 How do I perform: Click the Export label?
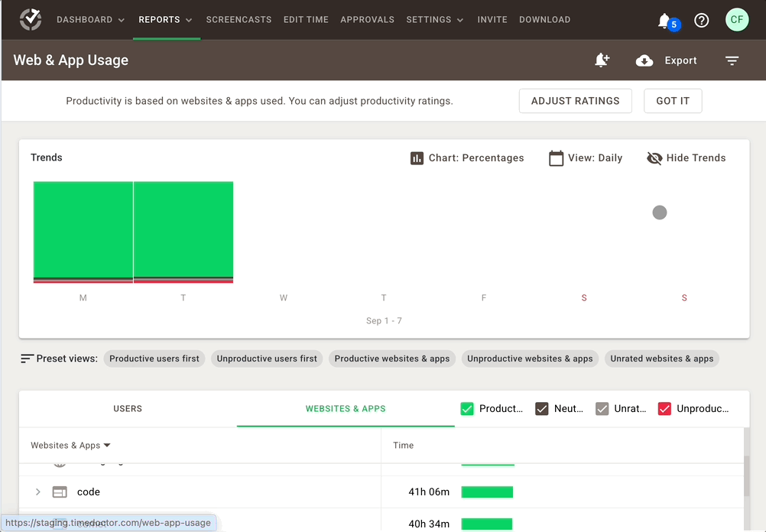680,60
